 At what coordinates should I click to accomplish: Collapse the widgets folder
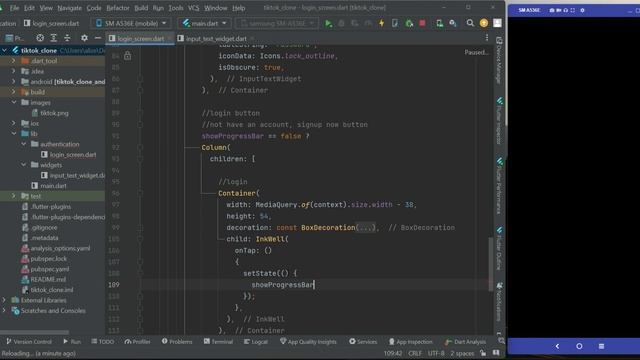coord(24,165)
